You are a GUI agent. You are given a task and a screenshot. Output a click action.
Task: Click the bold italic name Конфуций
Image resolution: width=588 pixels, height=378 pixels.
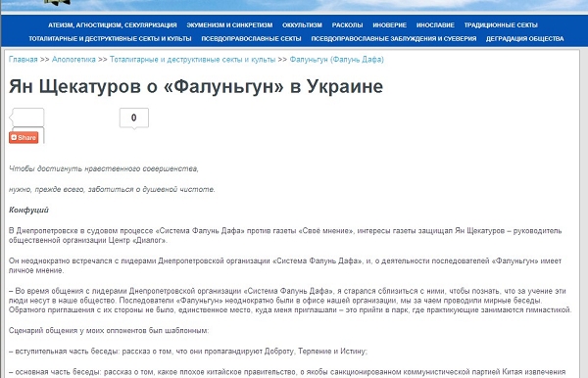[x=28, y=210]
